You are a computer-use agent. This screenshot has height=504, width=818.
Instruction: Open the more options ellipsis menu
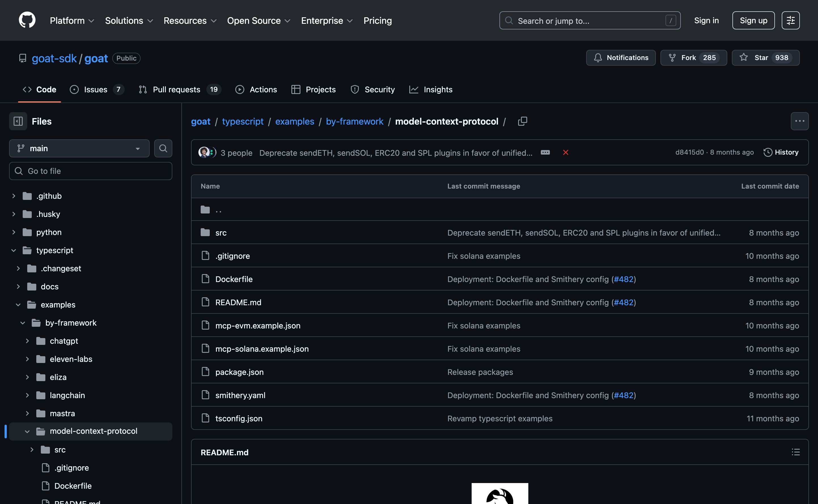[x=799, y=121]
